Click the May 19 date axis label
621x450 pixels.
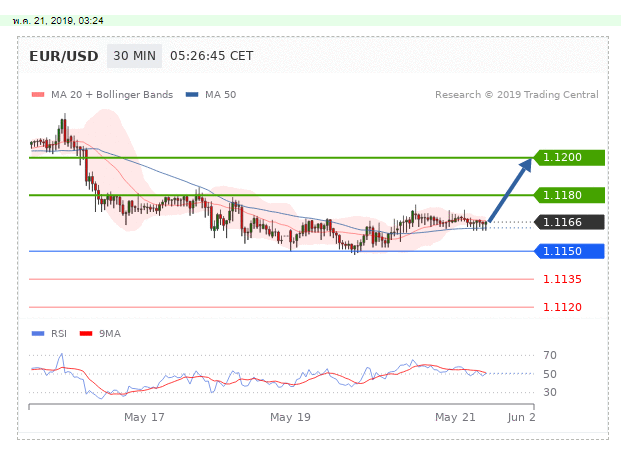[x=290, y=417]
